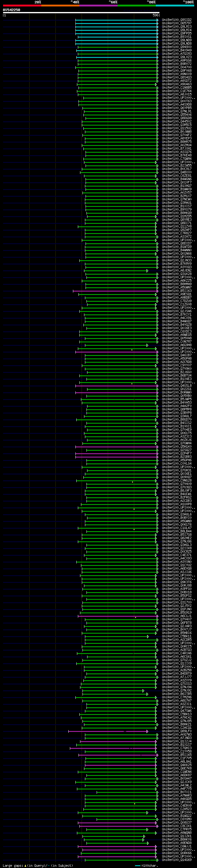Select hit label UniRef100_Q3M5C5

pos(177,125)
